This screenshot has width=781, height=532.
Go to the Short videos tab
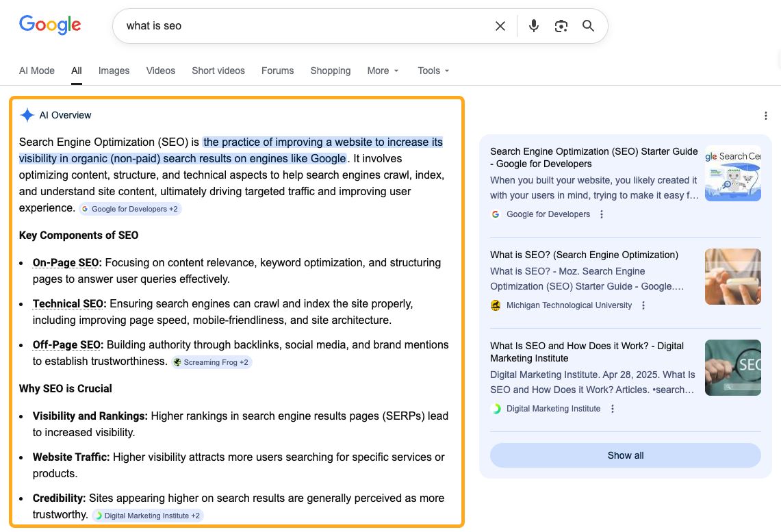point(218,71)
